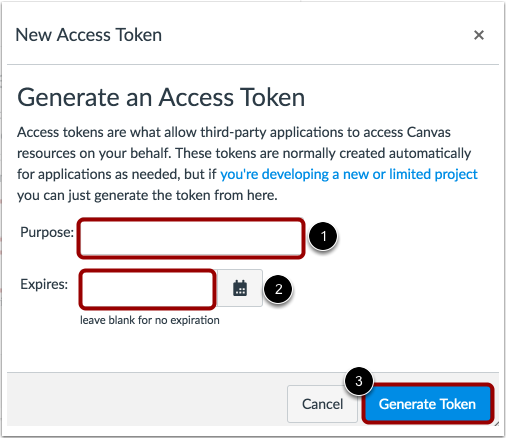Click the Purpose: field label
The image size is (506, 438).
(47, 232)
